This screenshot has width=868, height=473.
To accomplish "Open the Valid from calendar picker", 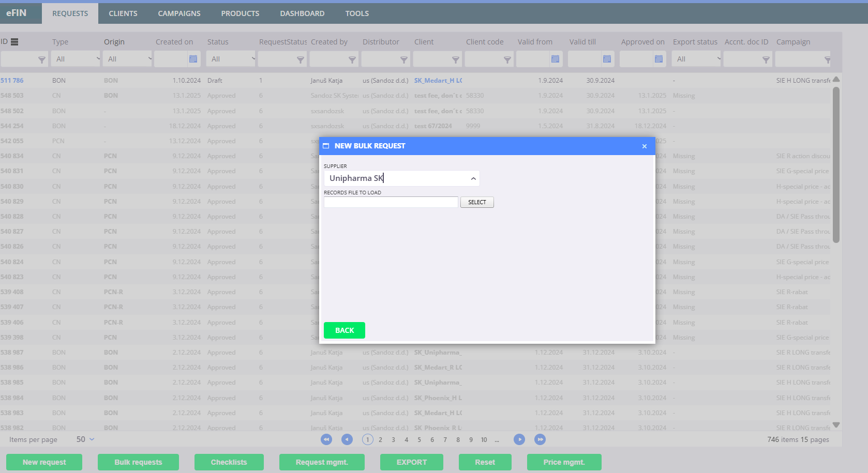I will [555, 59].
